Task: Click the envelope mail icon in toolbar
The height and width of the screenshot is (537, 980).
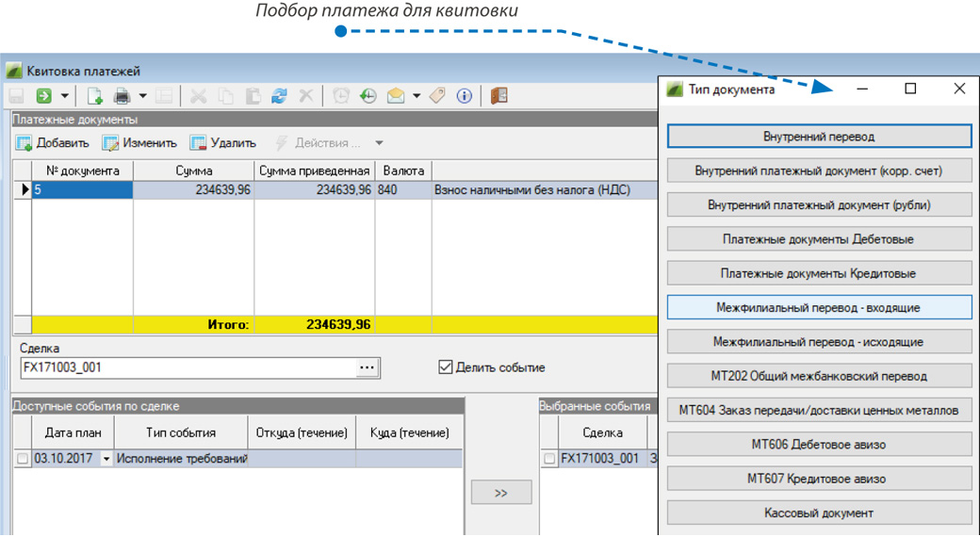Action: tap(396, 96)
